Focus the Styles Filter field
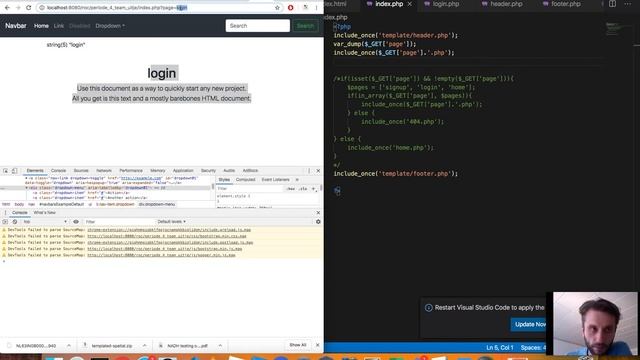This screenshot has height=360, width=640. [x=249, y=189]
